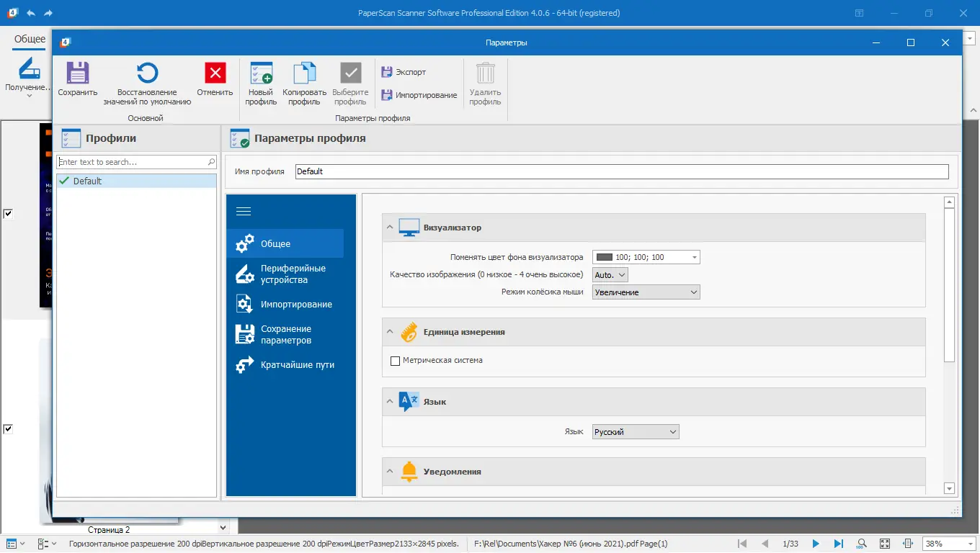
Task: Open Сохранение параметров settings section
Action: 285,334
